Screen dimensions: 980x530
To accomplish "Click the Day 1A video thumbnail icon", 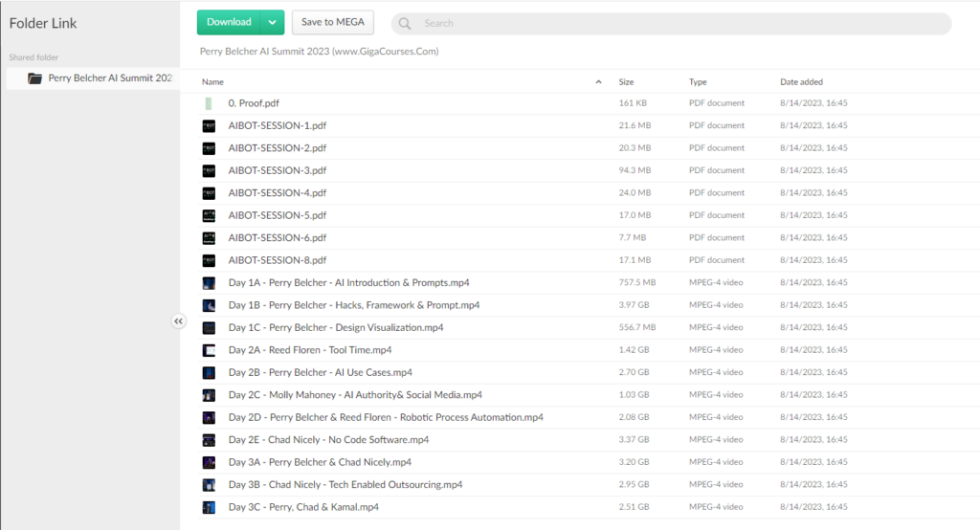I will click(209, 283).
